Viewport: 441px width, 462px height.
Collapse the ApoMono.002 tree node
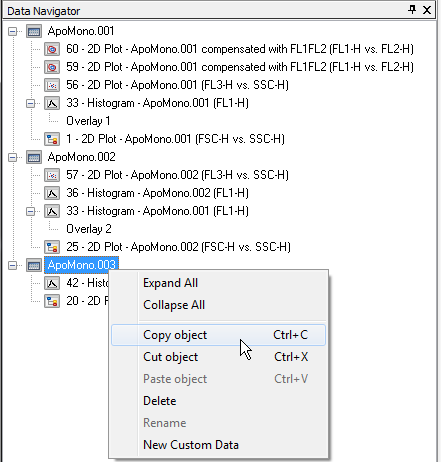[12, 158]
